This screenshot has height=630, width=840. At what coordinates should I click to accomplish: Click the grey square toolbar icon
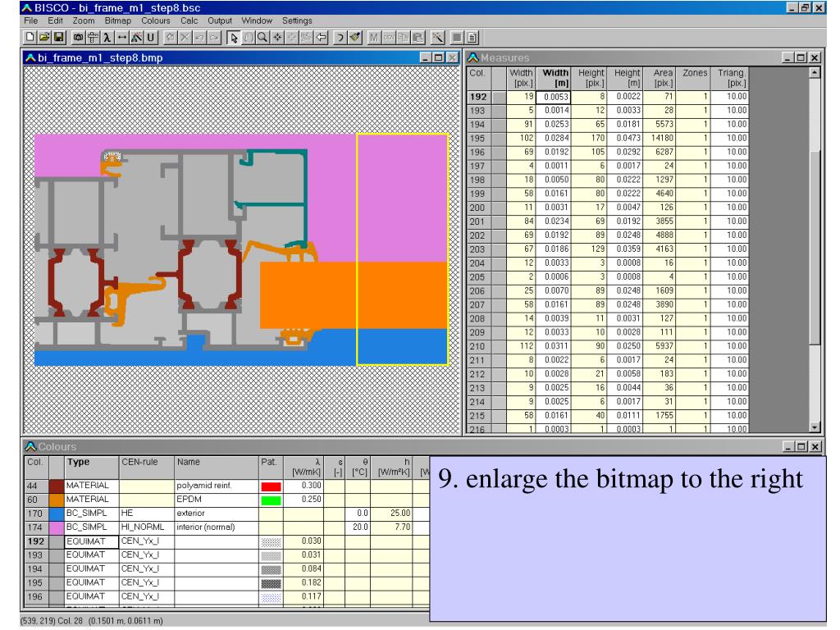pyautogui.click(x=457, y=38)
